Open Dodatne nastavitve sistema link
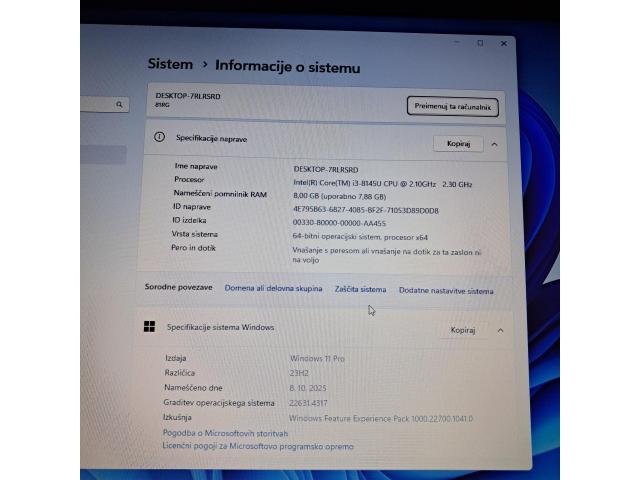The image size is (640, 480). 446,291
